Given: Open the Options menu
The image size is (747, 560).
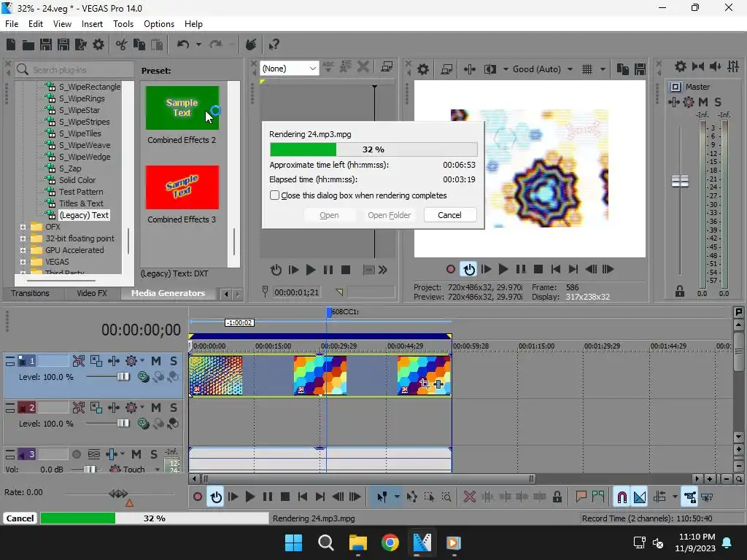Looking at the screenshot, I should (x=158, y=24).
